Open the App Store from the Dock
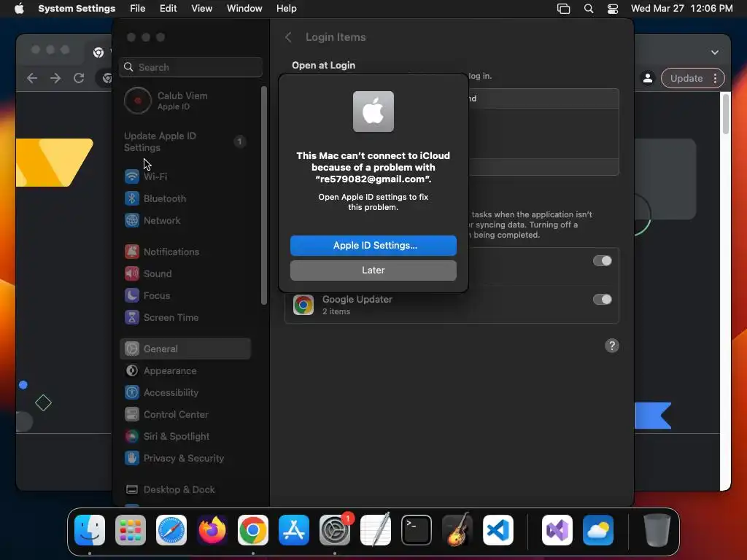 point(293,530)
